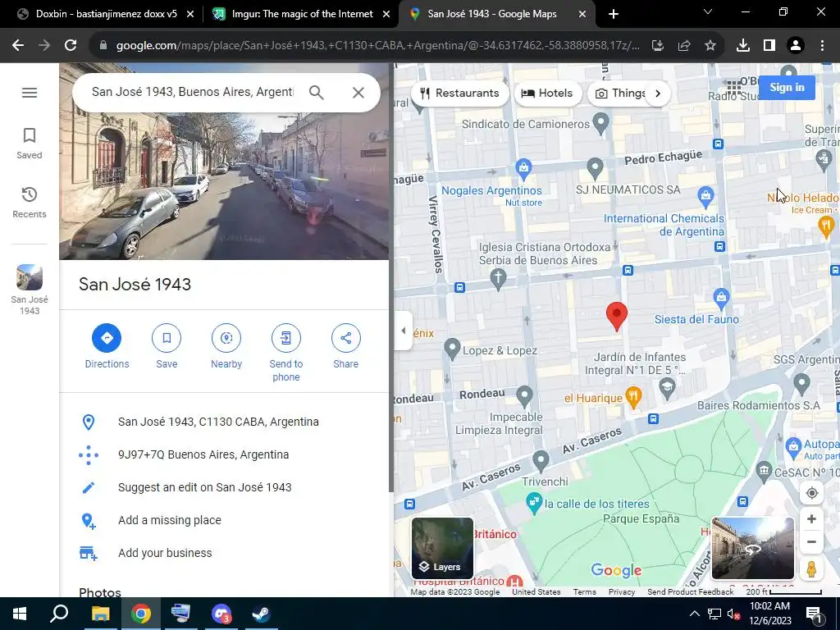Select the Restaurants category chip

[x=459, y=94]
